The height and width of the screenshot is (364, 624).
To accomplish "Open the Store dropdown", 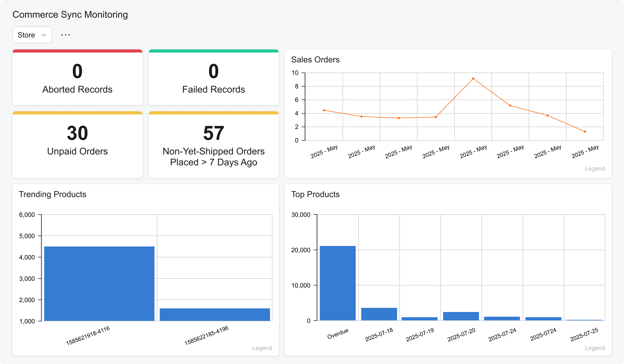I will (32, 35).
